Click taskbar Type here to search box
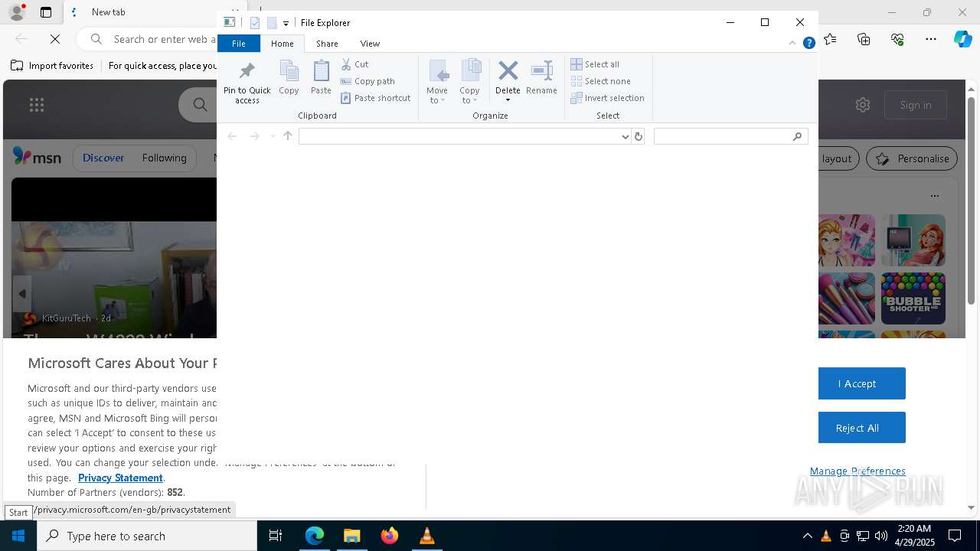 tap(147, 536)
